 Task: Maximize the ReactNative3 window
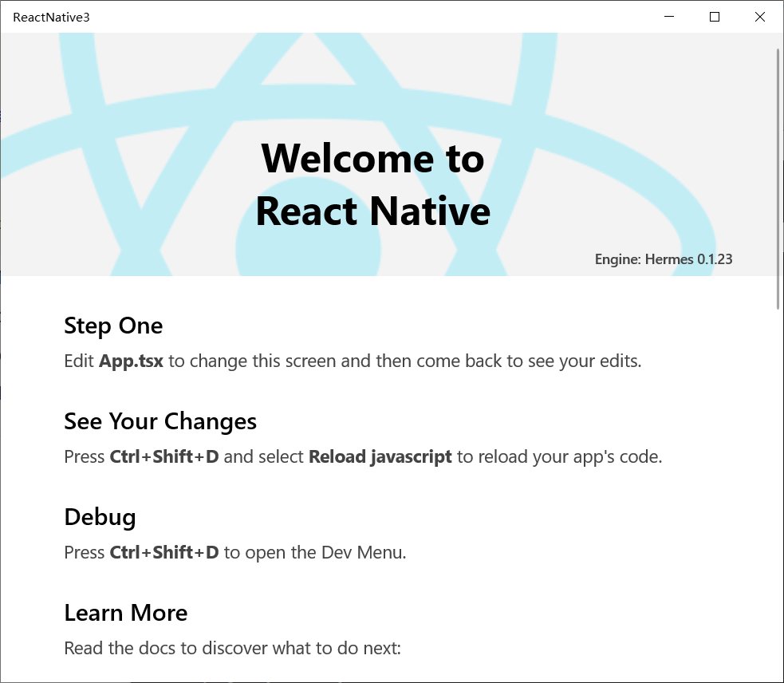(715, 17)
